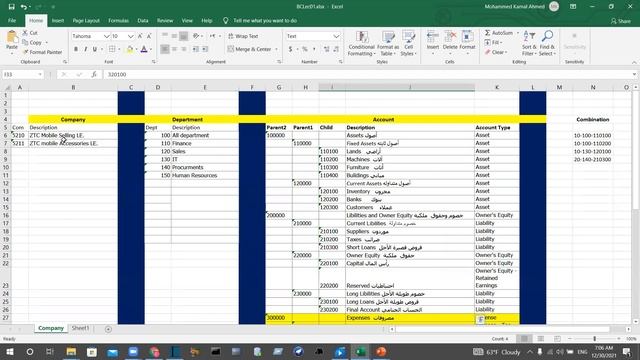
Task: Open File Explorer from the taskbar
Action: coord(71,351)
